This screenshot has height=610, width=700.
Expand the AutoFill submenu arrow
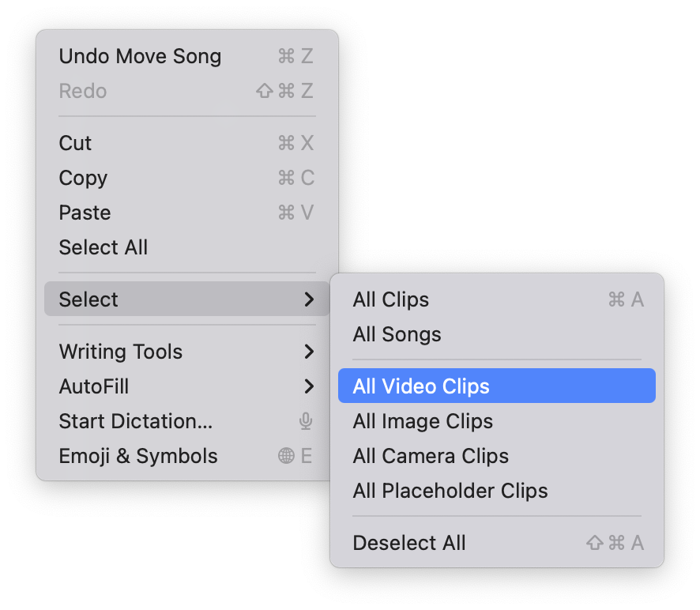[x=310, y=386]
